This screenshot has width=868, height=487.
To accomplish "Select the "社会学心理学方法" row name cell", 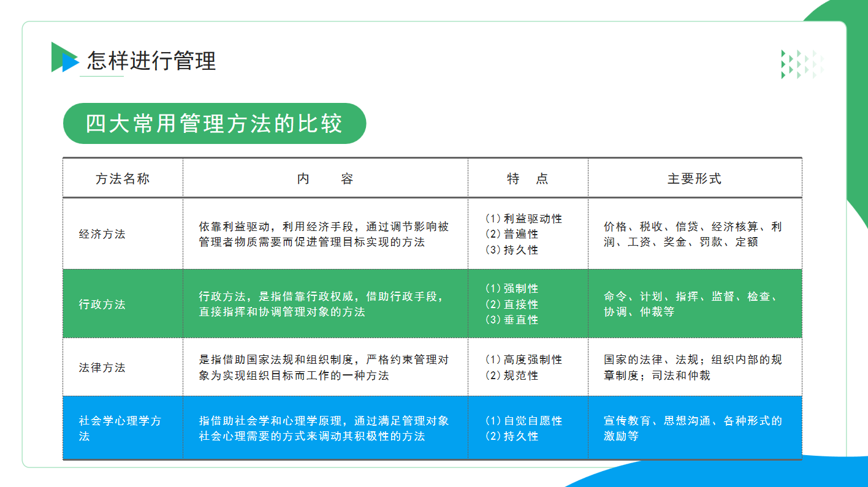I will tap(120, 429).
